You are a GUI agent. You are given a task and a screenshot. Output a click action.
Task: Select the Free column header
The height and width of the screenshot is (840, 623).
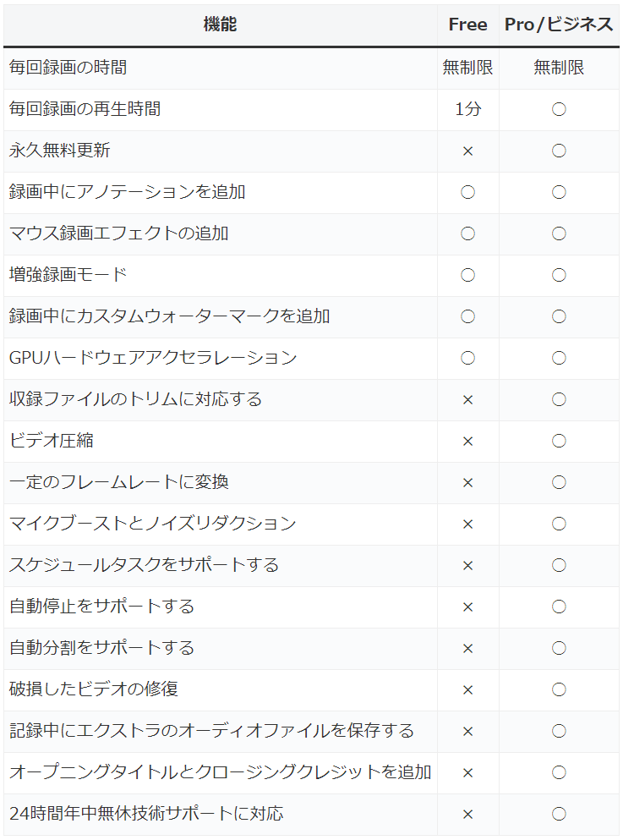467,25
